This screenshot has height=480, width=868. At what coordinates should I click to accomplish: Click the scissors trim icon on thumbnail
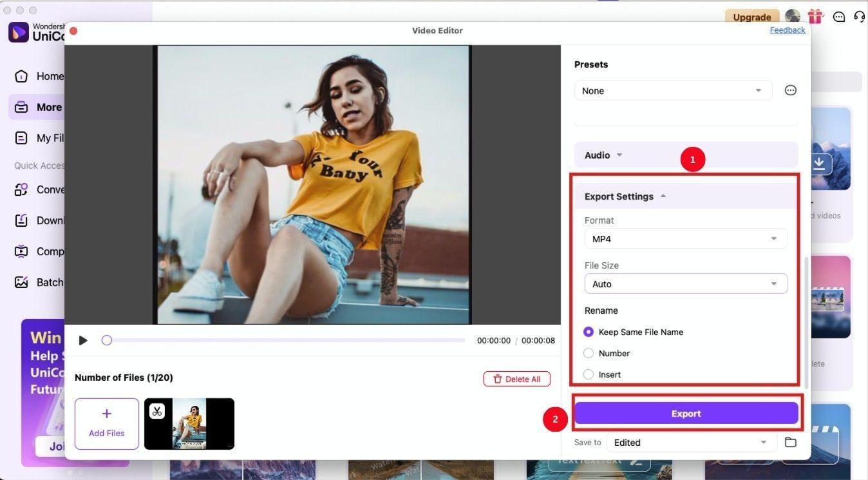[157, 411]
